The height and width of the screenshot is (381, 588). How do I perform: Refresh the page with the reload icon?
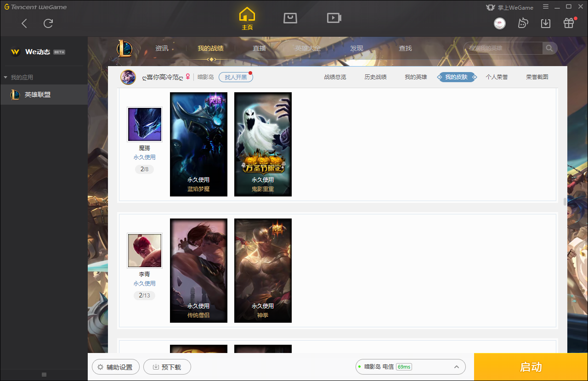(48, 23)
